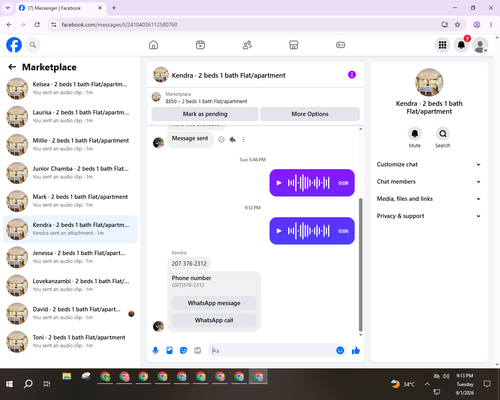The width and height of the screenshot is (500, 400).
Task: Open the Chrome tab search dropdown
Action: [8, 8]
